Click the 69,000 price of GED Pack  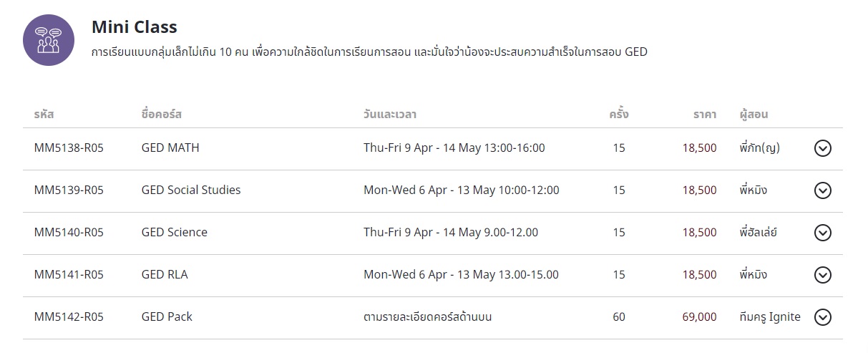699,317
